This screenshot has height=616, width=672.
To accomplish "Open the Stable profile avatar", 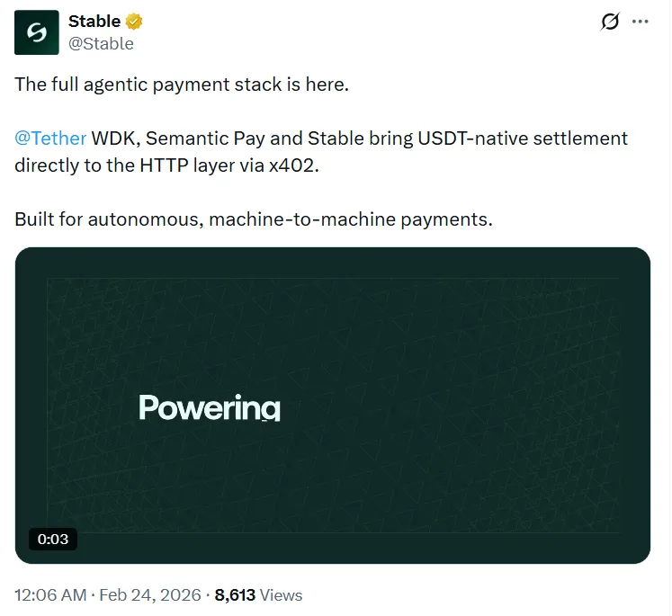I will click(x=37, y=32).
